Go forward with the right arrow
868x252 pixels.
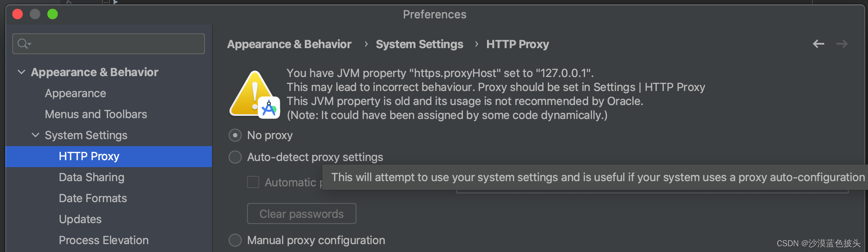pyautogui.click(x=842, y=44)
